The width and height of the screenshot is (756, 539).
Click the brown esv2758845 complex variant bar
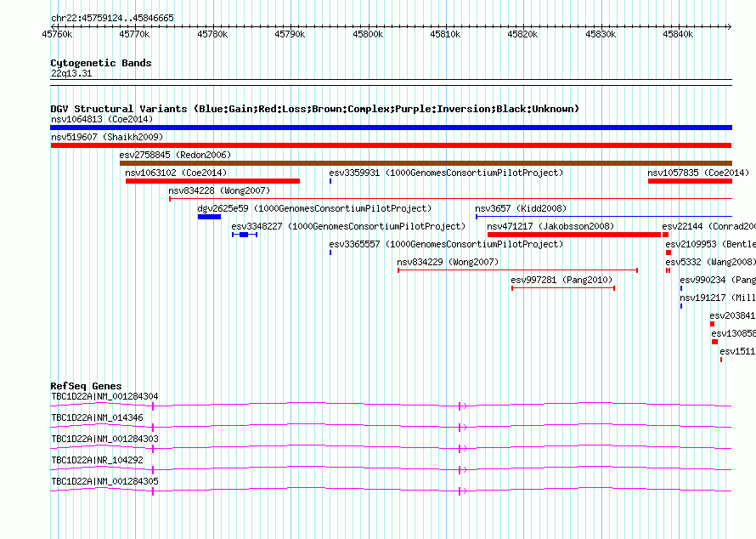coord(426,163)
